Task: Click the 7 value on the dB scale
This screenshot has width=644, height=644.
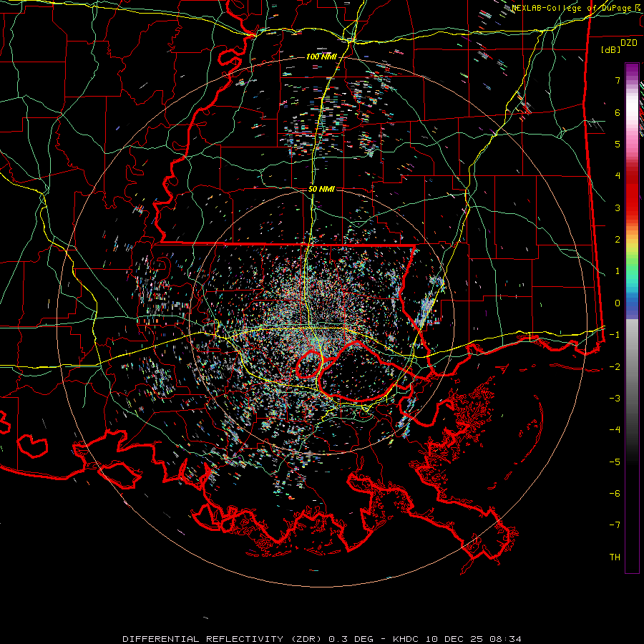Action: 618,80
